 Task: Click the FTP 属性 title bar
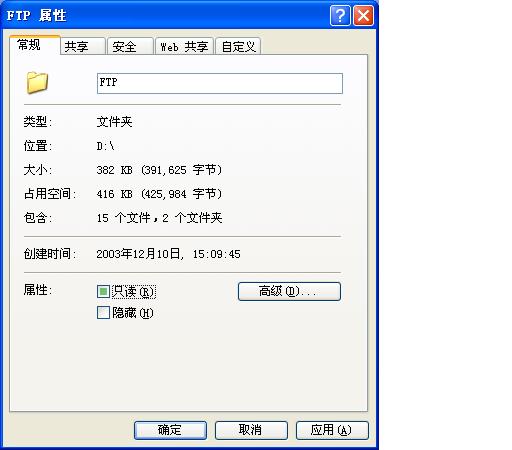[167, 15]
